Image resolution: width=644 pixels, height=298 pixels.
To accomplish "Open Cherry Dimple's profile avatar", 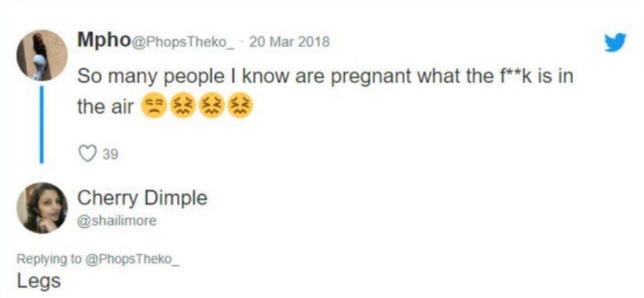I will point(42,207).
